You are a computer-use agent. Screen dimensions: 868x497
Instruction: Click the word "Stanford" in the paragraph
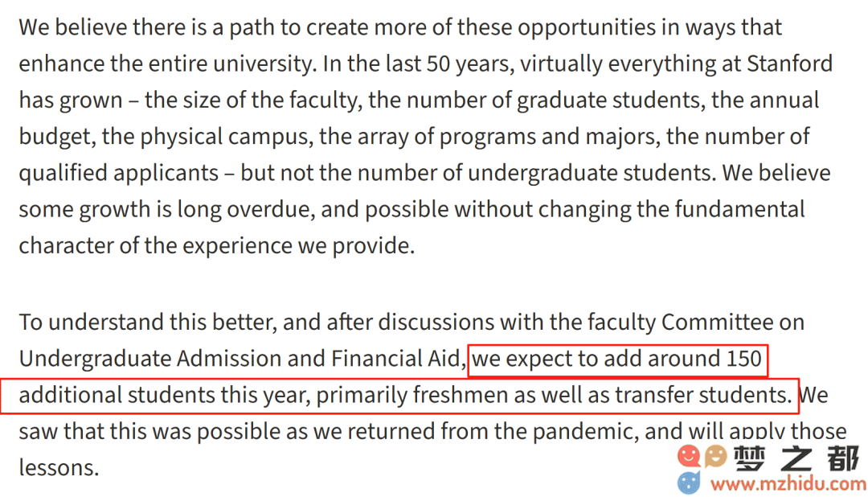pos(789,64)
